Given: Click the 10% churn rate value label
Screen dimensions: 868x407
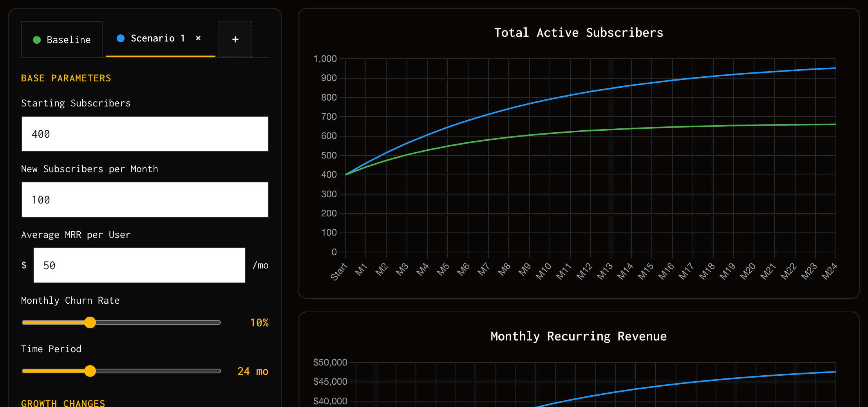Looking at the screenshot, I should click(260, 322).
